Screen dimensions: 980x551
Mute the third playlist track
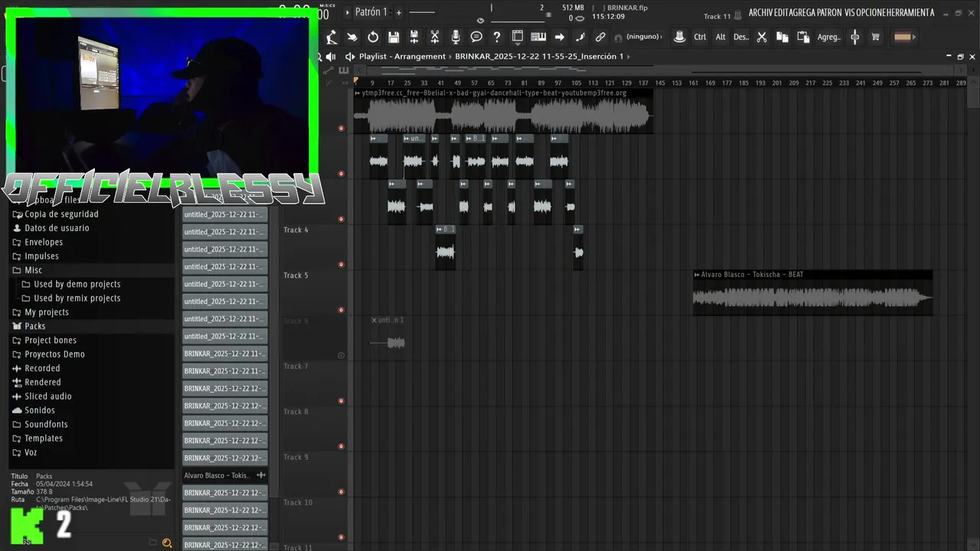[x=341, y=219]
